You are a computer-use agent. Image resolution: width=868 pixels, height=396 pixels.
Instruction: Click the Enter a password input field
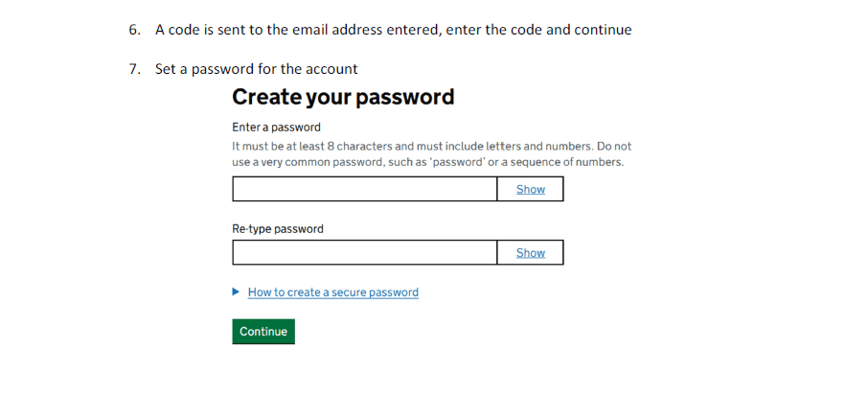(364, 189)
